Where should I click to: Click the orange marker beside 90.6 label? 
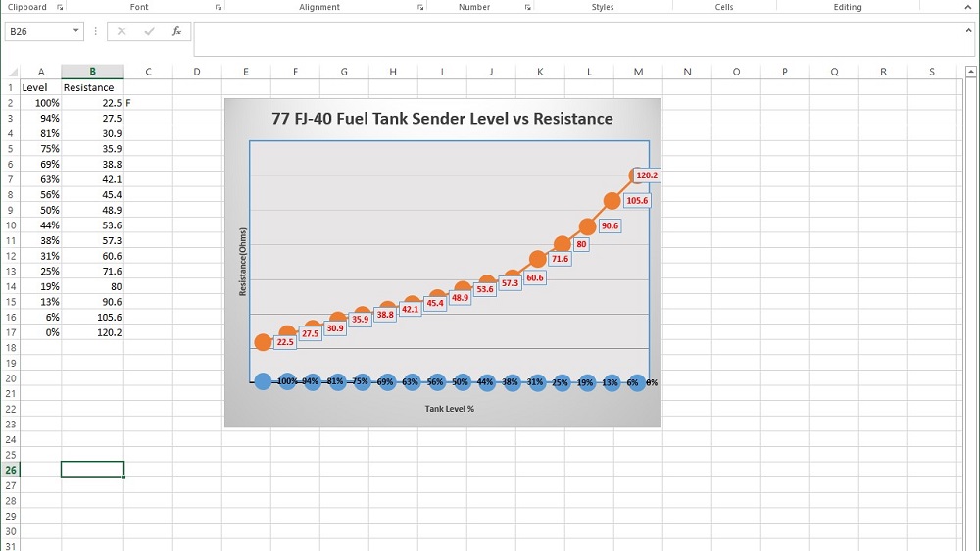(x=587, y=227)
